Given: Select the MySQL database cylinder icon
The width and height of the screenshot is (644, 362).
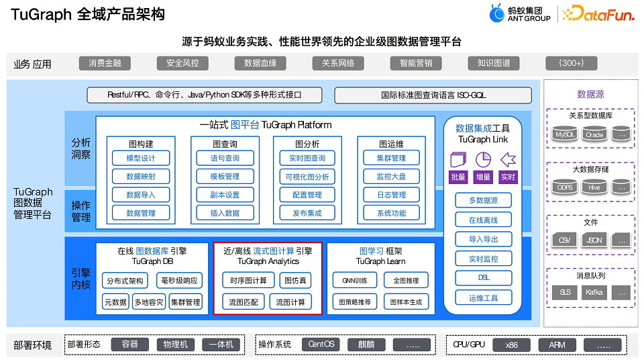Looking at the screenshot, I should click(x=565, y=134).
